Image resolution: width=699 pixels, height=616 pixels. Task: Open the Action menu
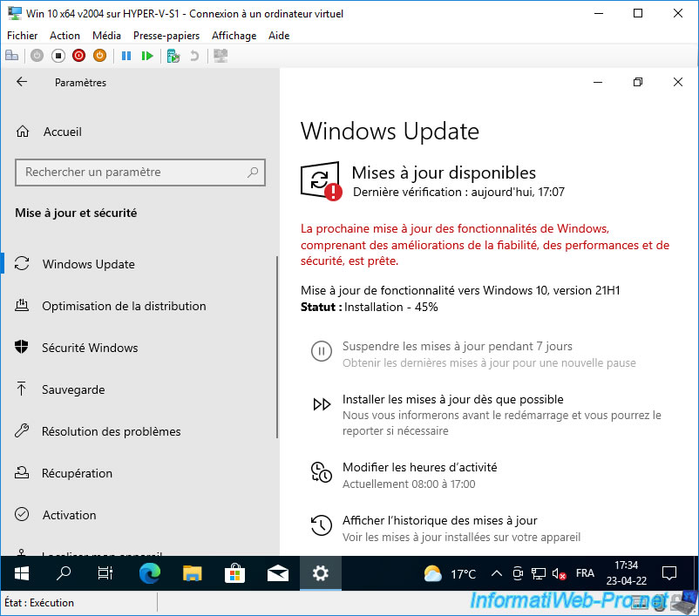64,36
